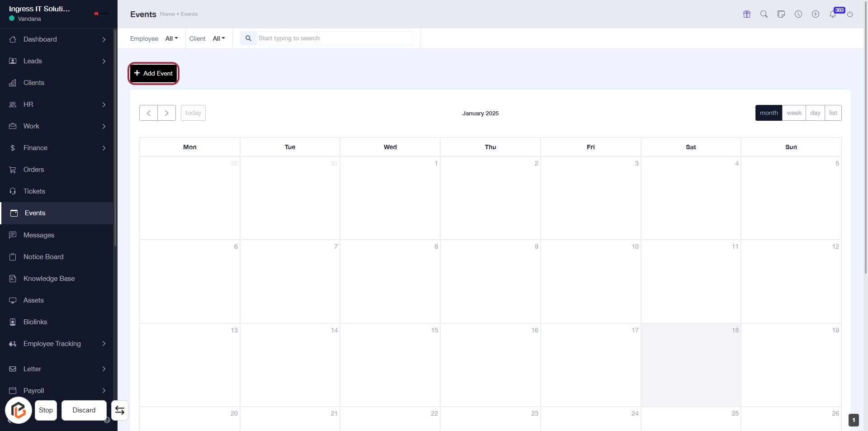Open notifications bell with 383 badge
Image resolution: width=868 pixels, height=431 pixels.
tap(833, 14)
